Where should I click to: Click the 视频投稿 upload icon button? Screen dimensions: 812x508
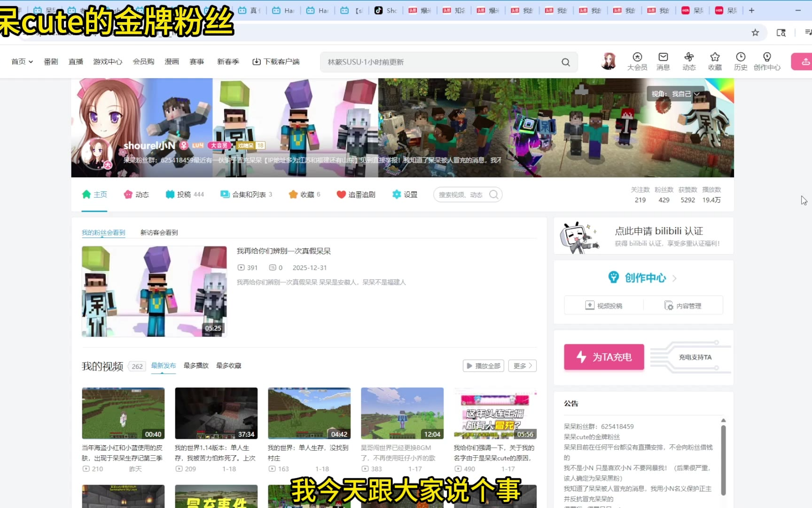604,306
